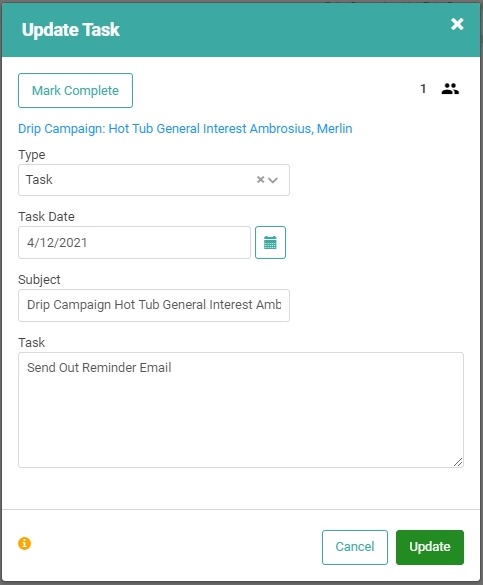483x585 pixels.
Task: Click the Cancel button
Action: [355, 547]
